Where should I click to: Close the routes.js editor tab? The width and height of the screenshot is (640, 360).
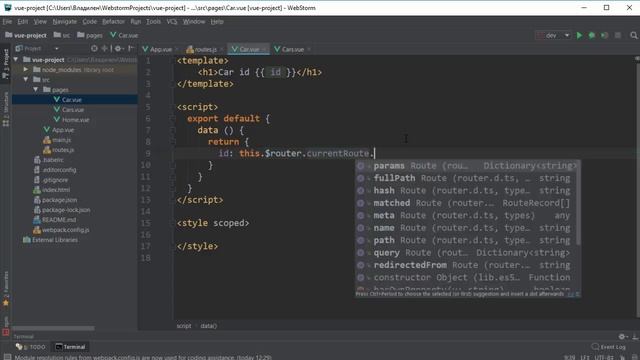222,49
